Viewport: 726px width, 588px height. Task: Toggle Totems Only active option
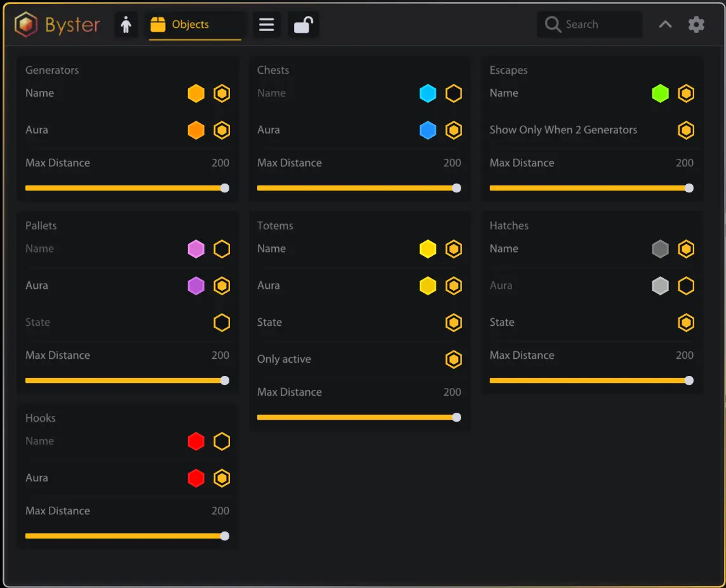(454, 359)
